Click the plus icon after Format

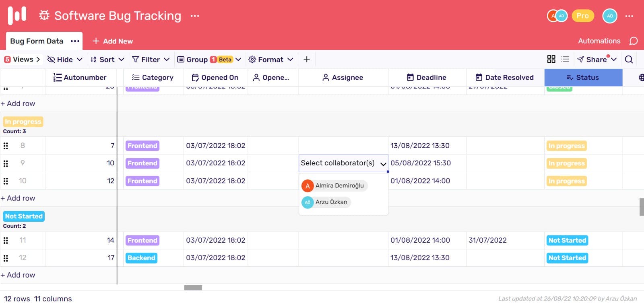[307, 60]
